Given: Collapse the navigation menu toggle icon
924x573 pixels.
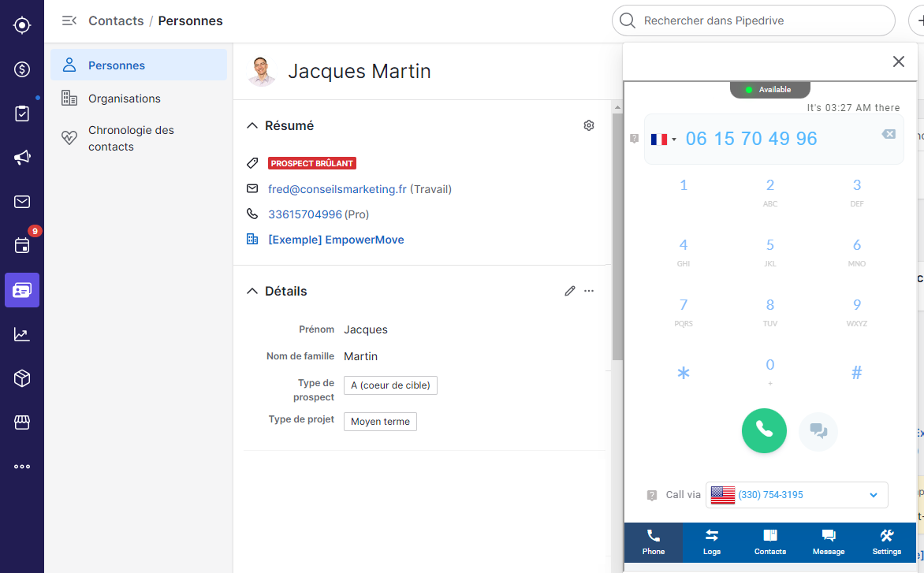Looking at the screenshot, I should (69, 20).
